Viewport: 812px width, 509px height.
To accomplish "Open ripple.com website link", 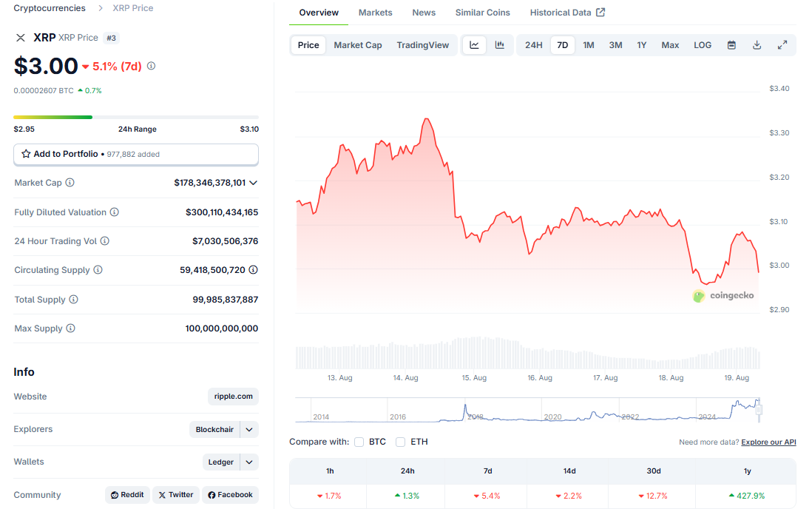I will coord(234,397).
